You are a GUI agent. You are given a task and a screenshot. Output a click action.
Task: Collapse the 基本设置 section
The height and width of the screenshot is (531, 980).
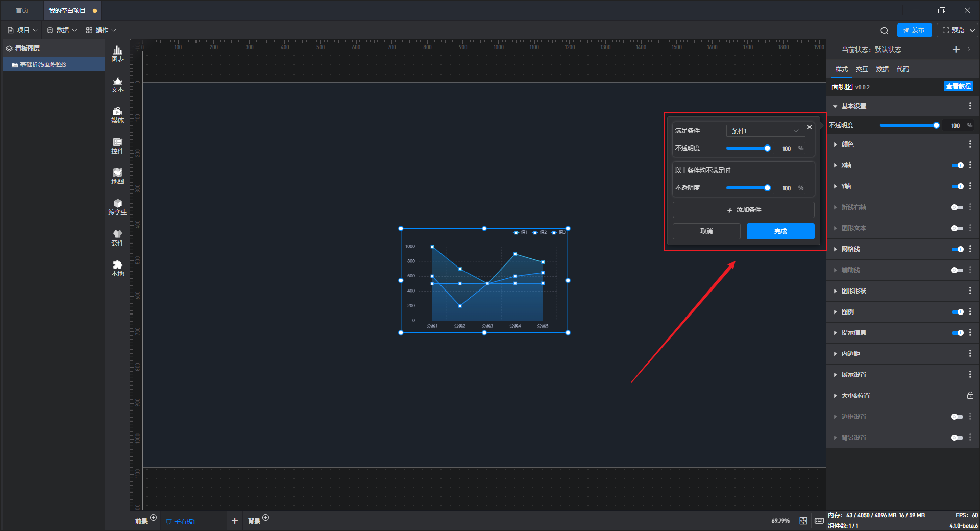click(x=835, y=106)
